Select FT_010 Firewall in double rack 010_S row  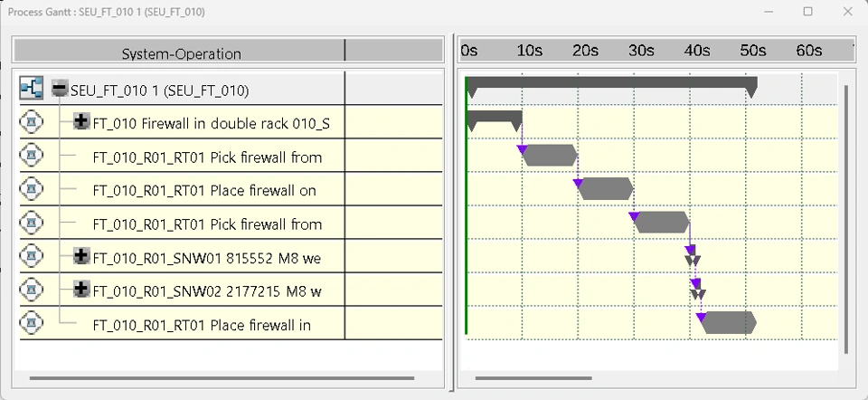(x=211, y=123)
